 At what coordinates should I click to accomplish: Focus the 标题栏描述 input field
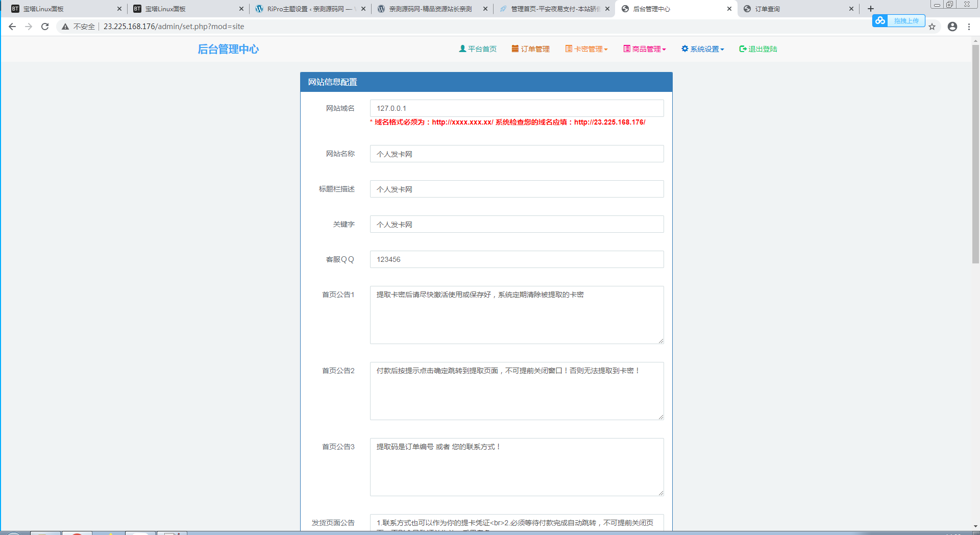[x=517, y=189]
